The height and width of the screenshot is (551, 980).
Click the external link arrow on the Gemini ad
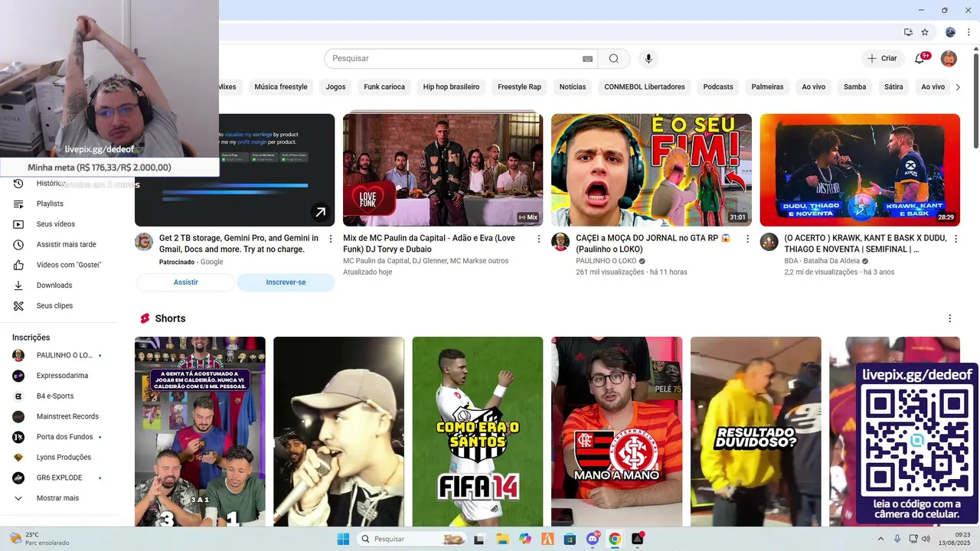tap(320, 212)
